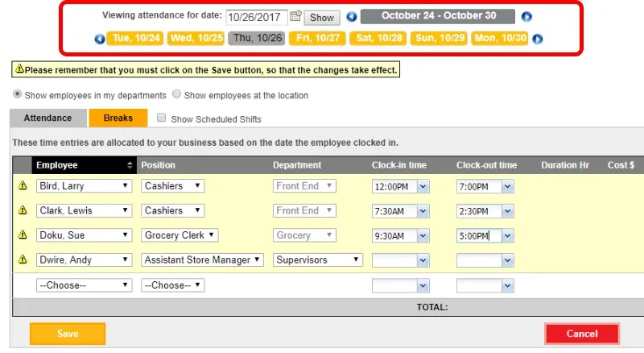Select the Sat, 10/28 day tab

(x=378, y=38)
